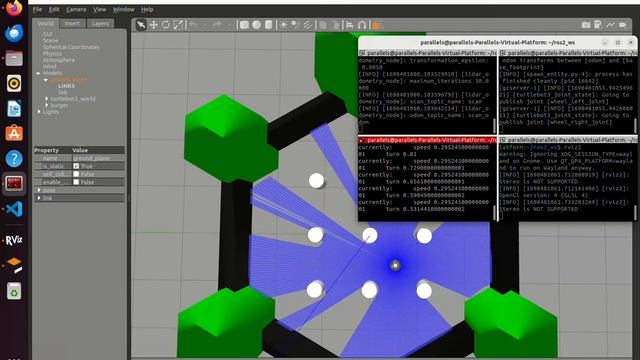Click the rviz2 terminal pane scrollbar
Viewport: 640px width, 360px height.
[635, 212]
